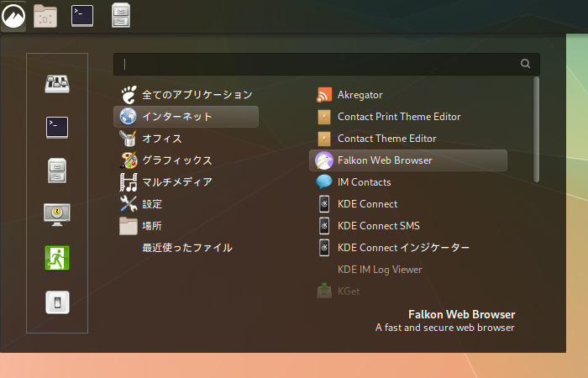Click the search magnifier icon
This screenshot has width=588, height=378.
point(525,64)
